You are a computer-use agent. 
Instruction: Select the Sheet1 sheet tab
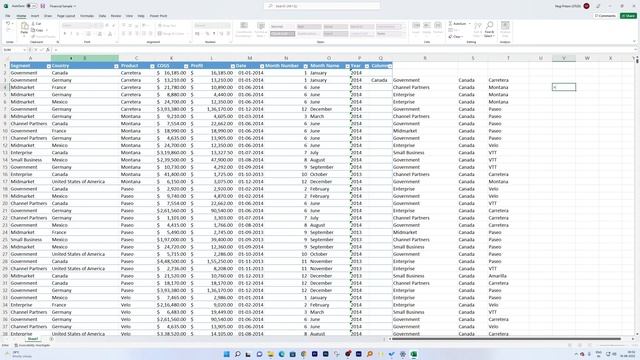coord(33,339)
